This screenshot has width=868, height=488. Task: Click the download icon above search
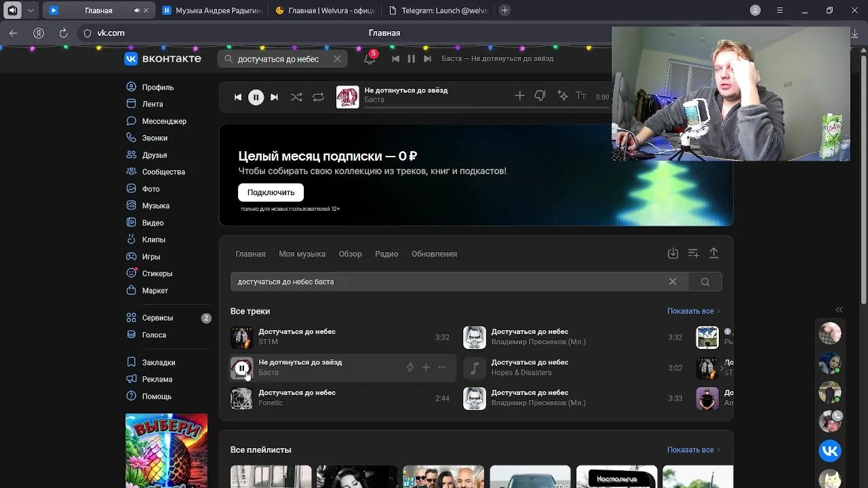pyautogui.click(x=673, y=253)
